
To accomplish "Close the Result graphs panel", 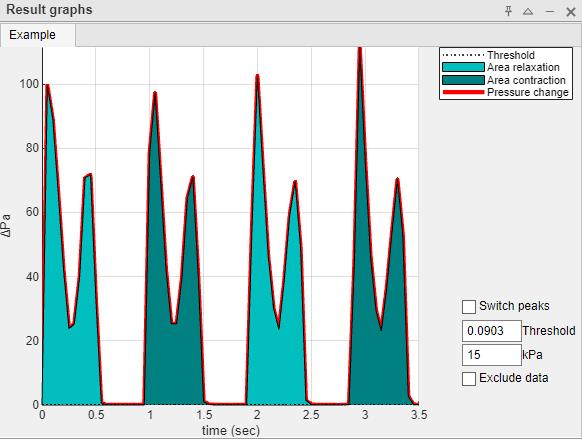I will 570,12.
